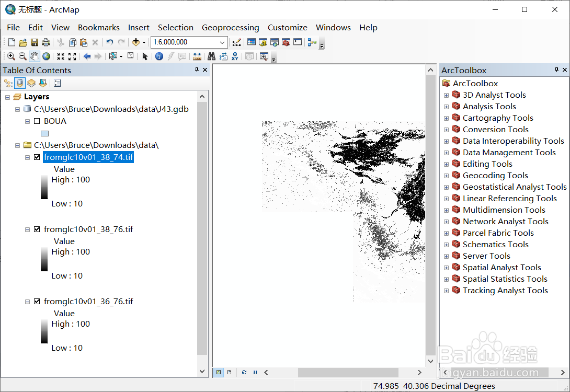Expand the Conversion Tools toolbox
This screenshot has height=392, width=570.
coord(446,130)
